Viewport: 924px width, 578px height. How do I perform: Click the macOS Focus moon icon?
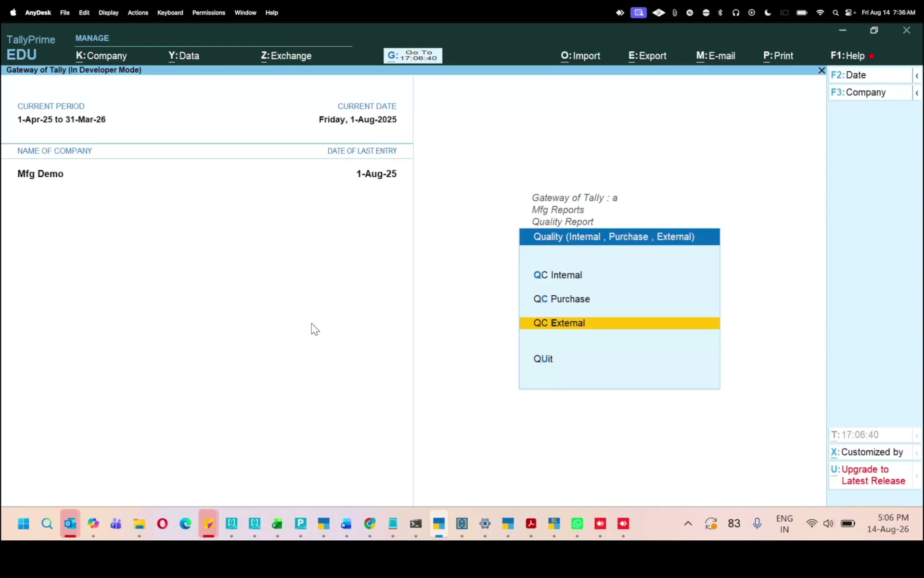(x=768, y=13)
